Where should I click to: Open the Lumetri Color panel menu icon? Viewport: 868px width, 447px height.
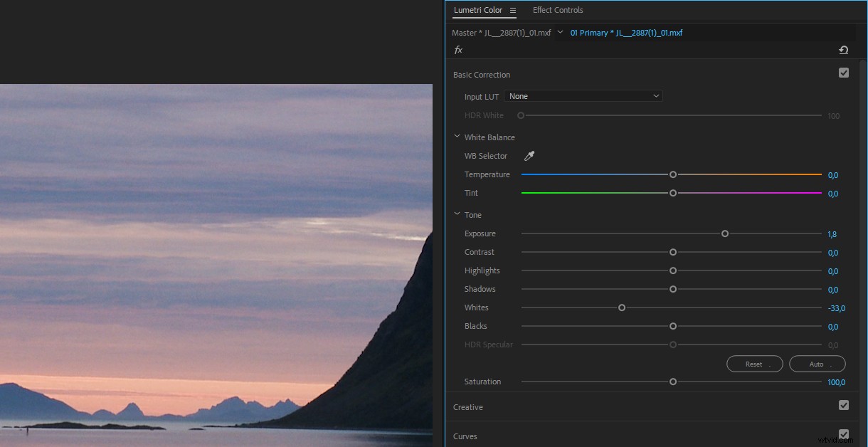click(512, 10)
